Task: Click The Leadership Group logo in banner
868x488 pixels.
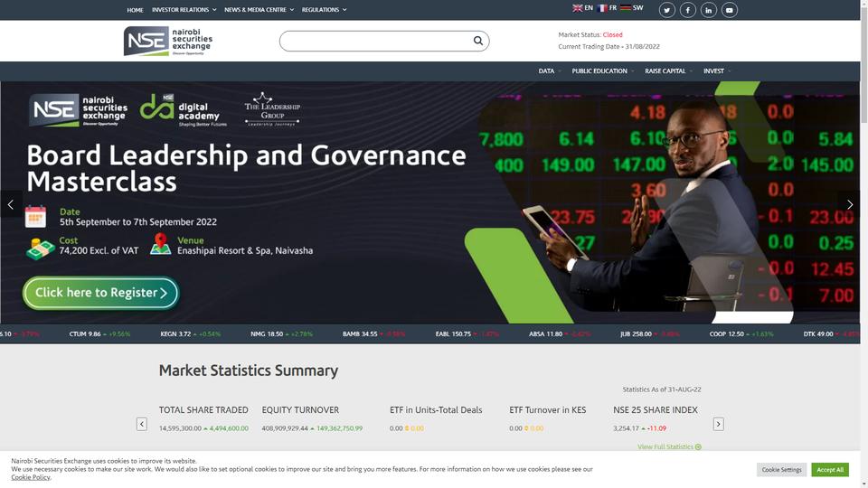Action: pyautogui.click(x=272, y=109)
